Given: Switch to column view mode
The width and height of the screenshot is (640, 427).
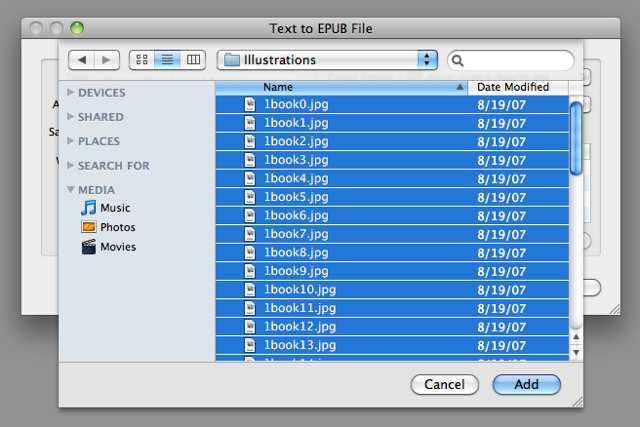Looking at the screenshot, I should pyautogui.click(x=193, y=60).
